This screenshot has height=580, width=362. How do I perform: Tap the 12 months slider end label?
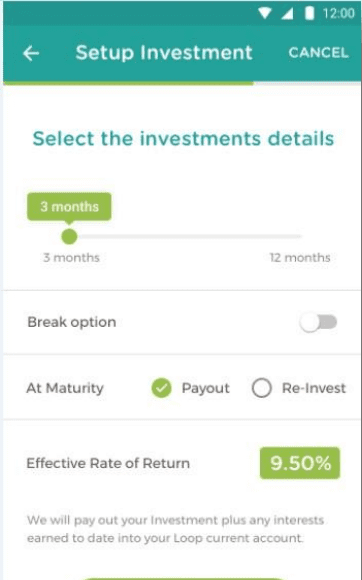pyautogui.click(x=300, y=257)
